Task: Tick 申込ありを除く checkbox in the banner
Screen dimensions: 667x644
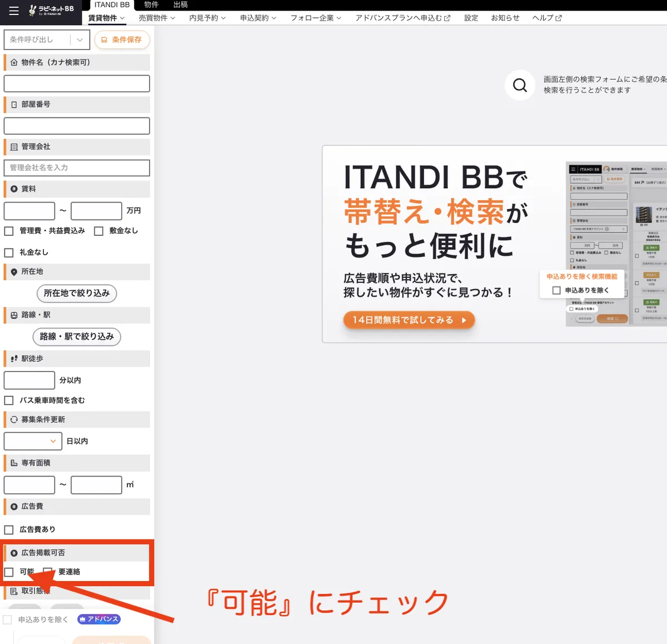Action: tap(556, 290)
